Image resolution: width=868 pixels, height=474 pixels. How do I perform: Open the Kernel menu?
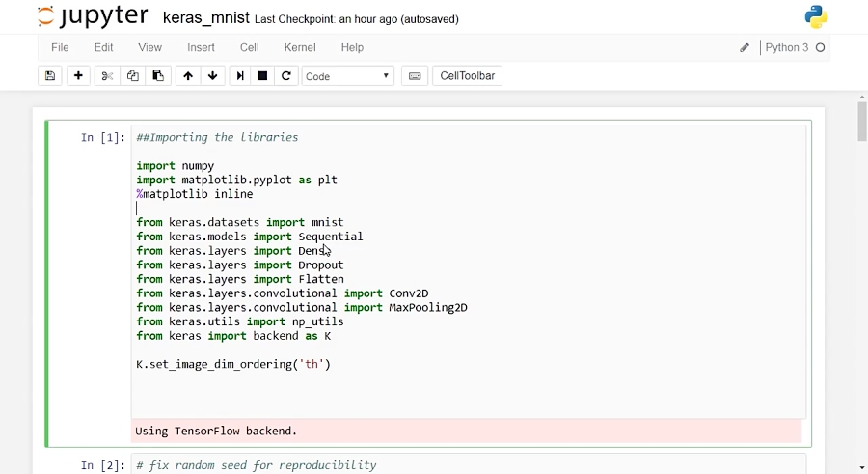point(300,47)
